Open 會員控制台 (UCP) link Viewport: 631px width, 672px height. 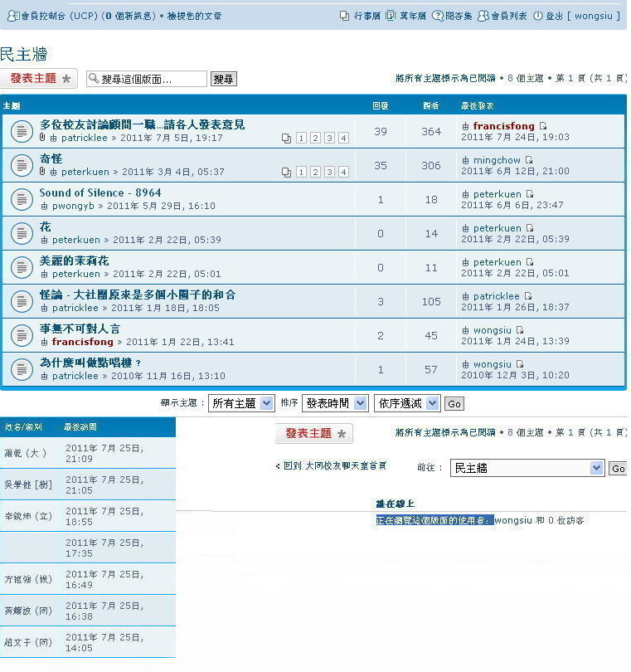click(60, 17)
